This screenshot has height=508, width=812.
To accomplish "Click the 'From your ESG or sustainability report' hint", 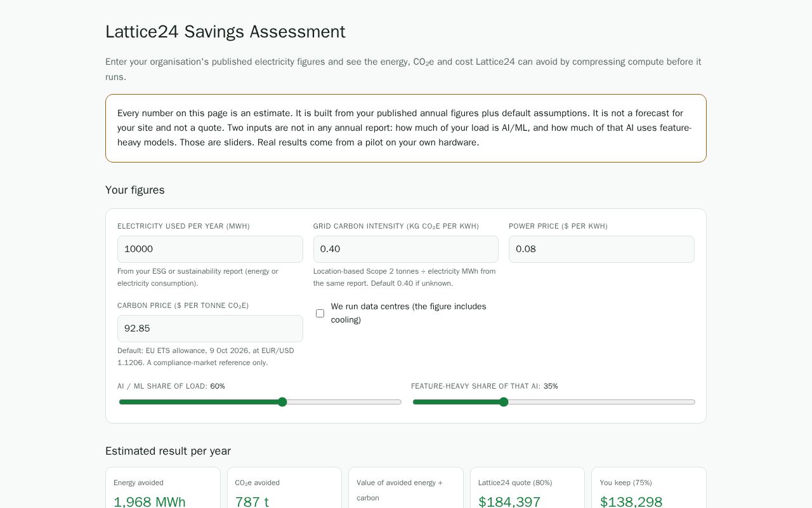I will [x=198, y=277].
